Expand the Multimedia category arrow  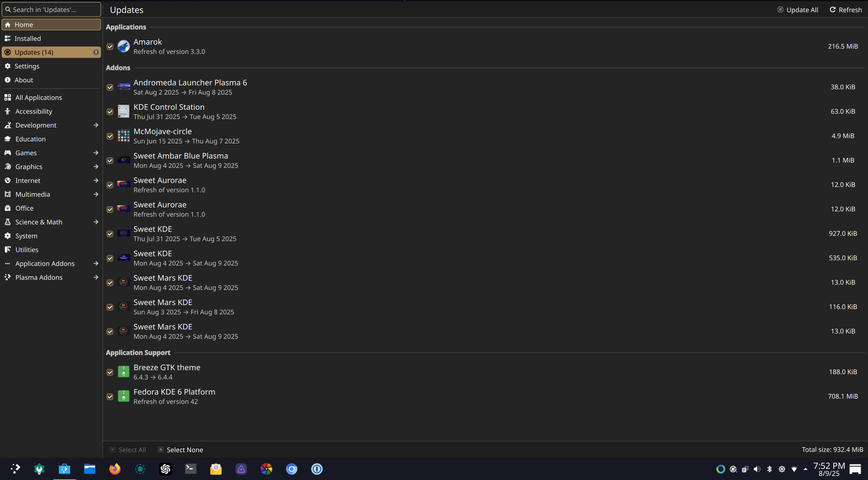(x=96, y=194)
